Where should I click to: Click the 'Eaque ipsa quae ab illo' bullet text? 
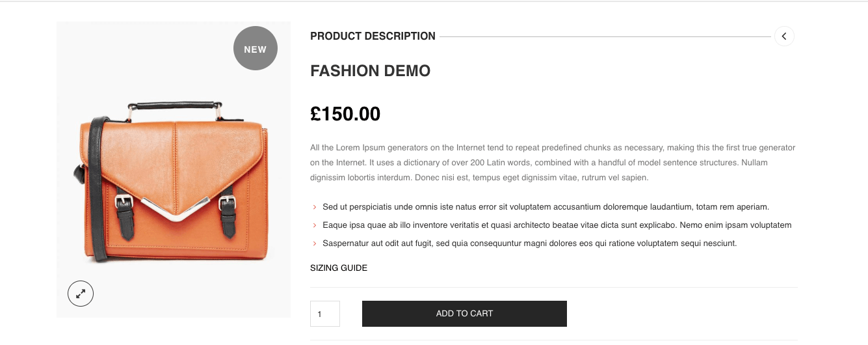pos(557,225)
